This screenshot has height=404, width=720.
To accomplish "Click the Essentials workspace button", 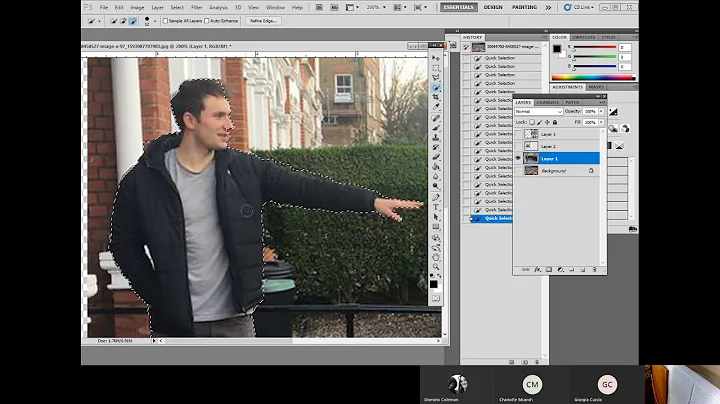I will pyautogui.click(x=458, y=7).
